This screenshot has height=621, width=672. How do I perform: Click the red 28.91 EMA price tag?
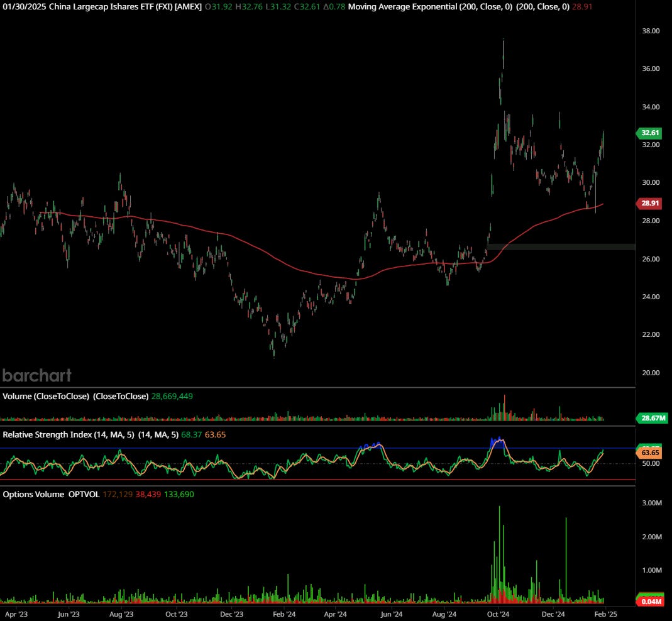click(x=650, y=203)
